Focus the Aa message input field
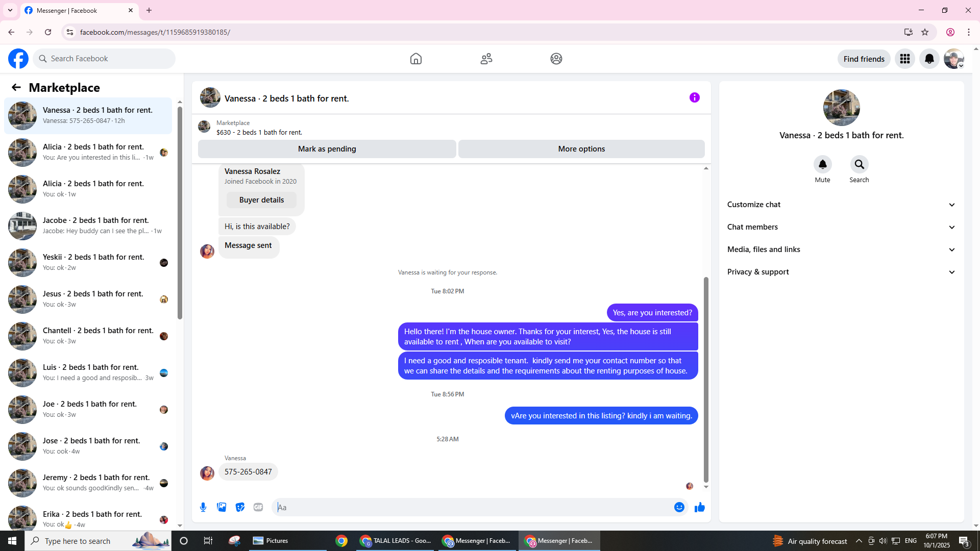This screenshot has height=551, width=980. click(x=472, y=507)
